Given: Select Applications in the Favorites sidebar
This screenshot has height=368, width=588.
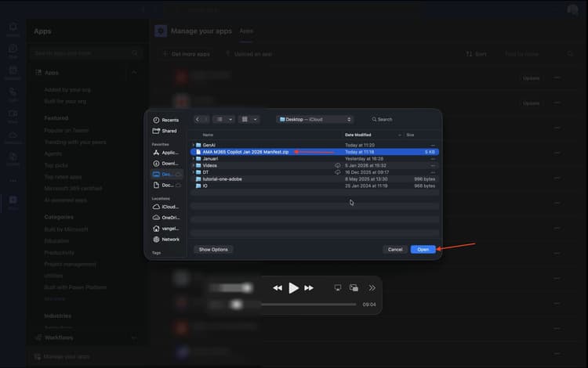Looking at the screenshot, I should click(x=165, y=153).
